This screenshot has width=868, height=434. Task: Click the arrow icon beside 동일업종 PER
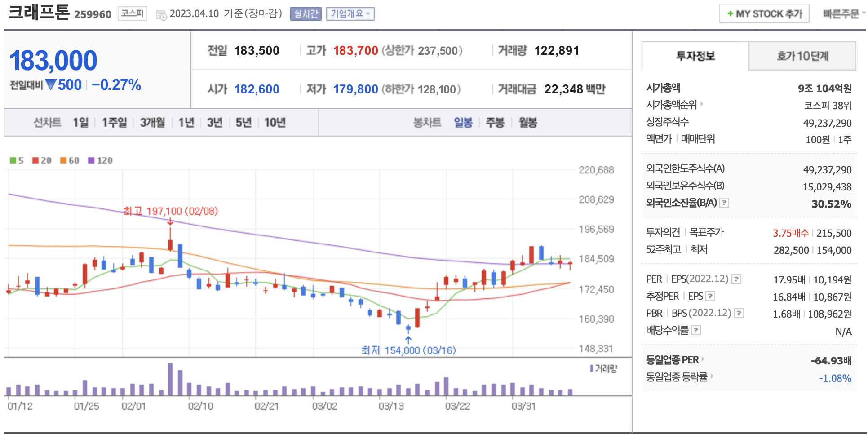(703, 359)
